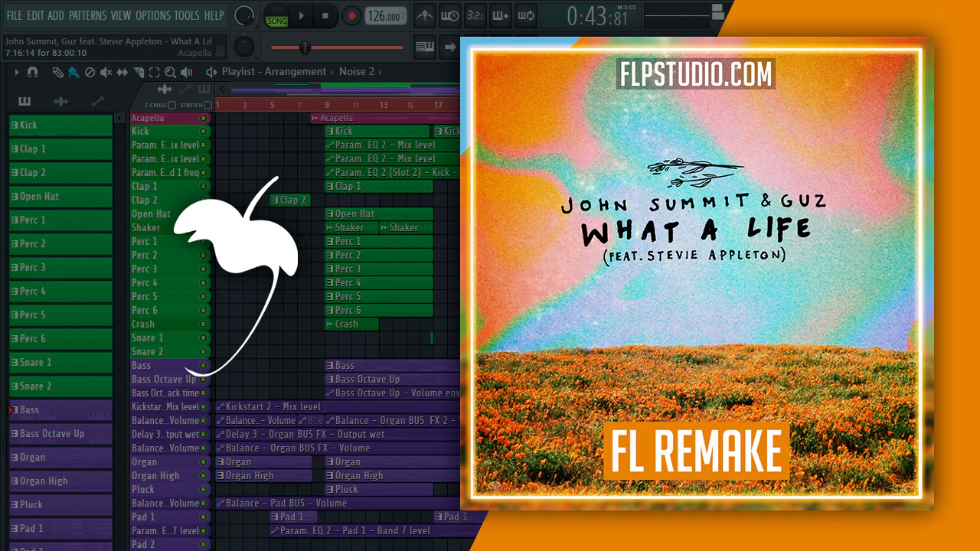Image resolution: width=980 pixels, height=551 pixels.
Task: Click the master pitch knob
Action: click(x=244, y=47)
